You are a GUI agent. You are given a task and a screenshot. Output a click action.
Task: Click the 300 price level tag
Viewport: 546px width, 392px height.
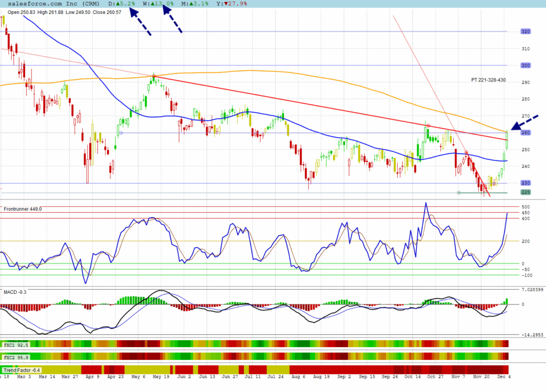coord(526,66)
